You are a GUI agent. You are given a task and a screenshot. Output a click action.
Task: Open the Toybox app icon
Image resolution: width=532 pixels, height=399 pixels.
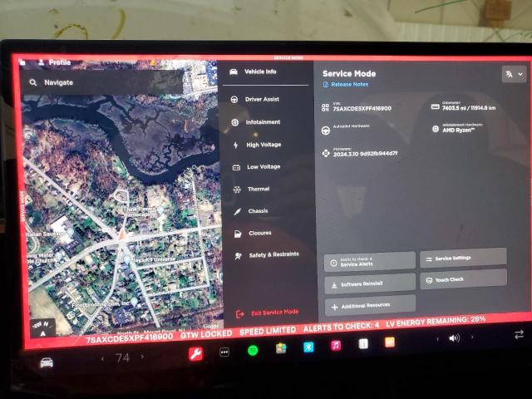coord(281,348)
